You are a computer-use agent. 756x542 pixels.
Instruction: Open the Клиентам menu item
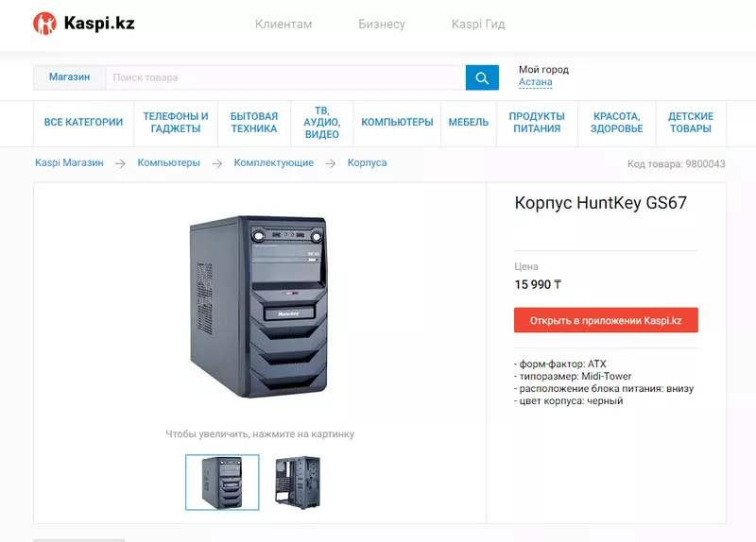(283, 25)
